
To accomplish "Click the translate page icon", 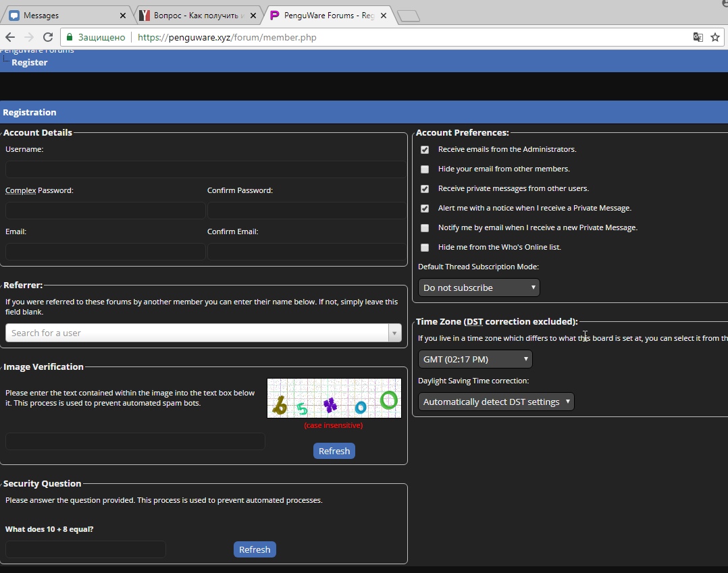I will [698, 37].
